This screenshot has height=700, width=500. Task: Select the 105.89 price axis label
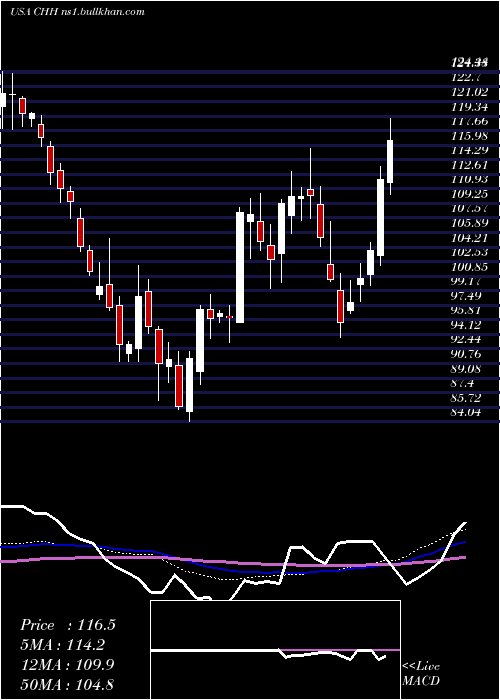click(470, 223)
